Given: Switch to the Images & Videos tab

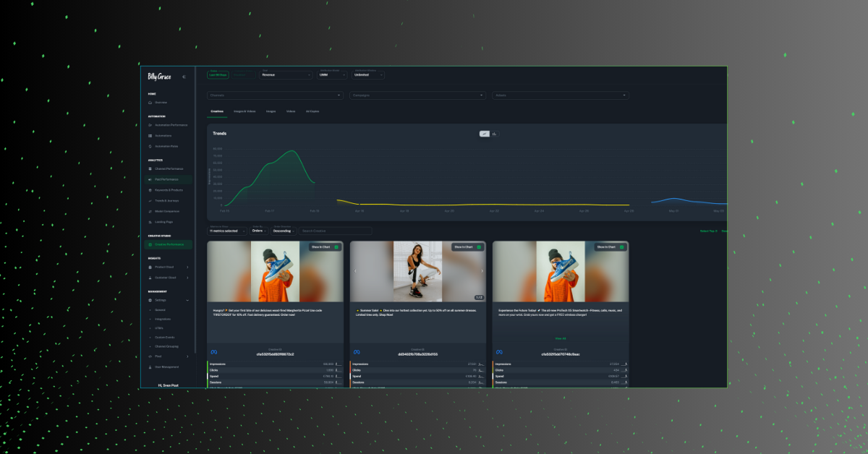Looking at the screenshot, I should click(x=244, y=111).
